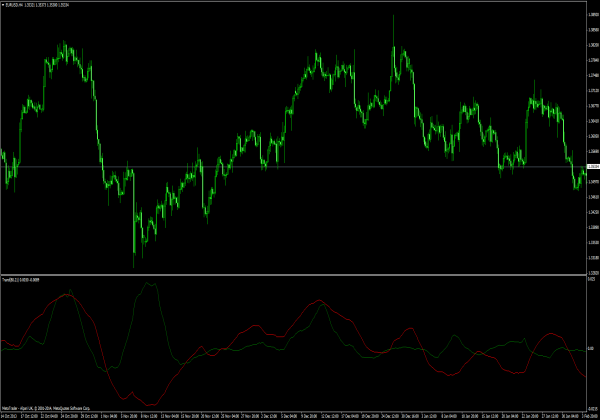The image size is (600, 420).
Task: Click the first date label on the time axis
Action: (8, 416)
